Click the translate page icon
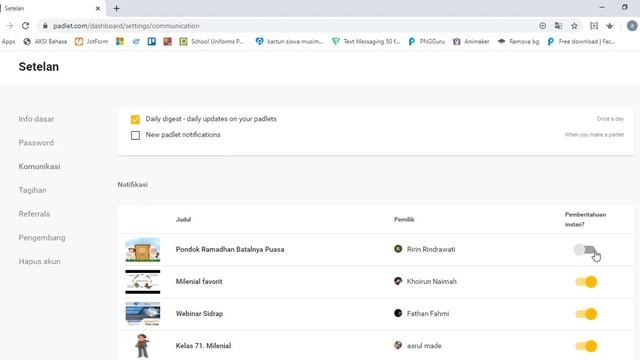The height and width of the screenshot is (360, 640). pos(558,26)
